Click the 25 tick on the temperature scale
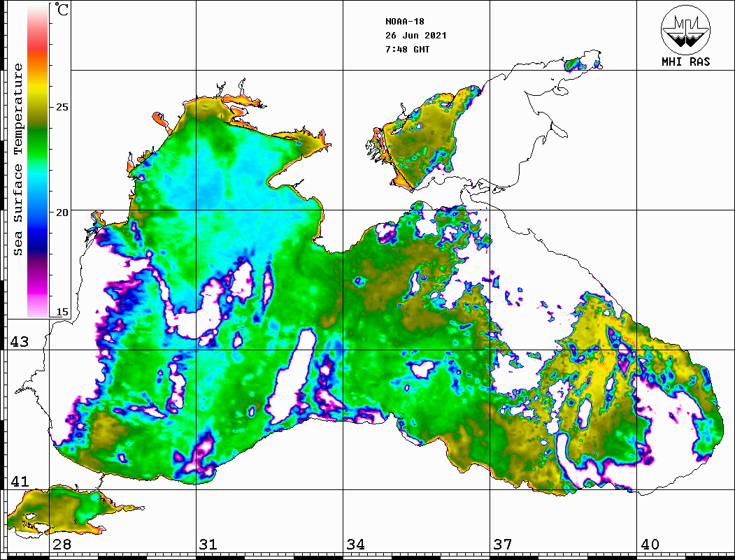 tap(62, 107)
